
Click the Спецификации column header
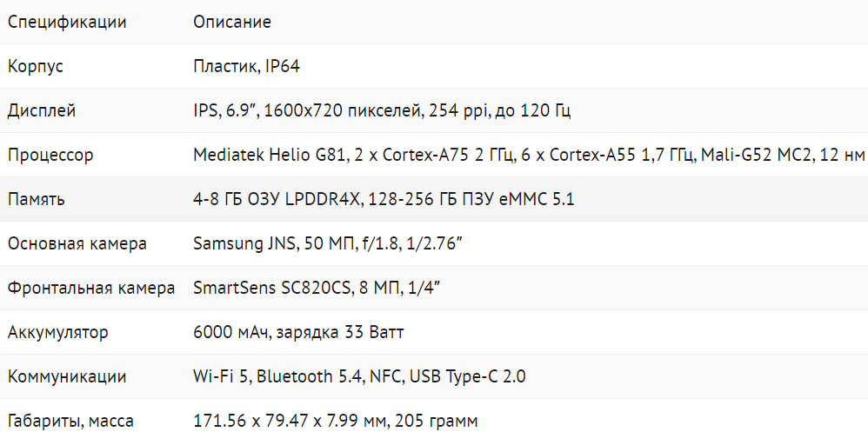[x=67, y=23]
